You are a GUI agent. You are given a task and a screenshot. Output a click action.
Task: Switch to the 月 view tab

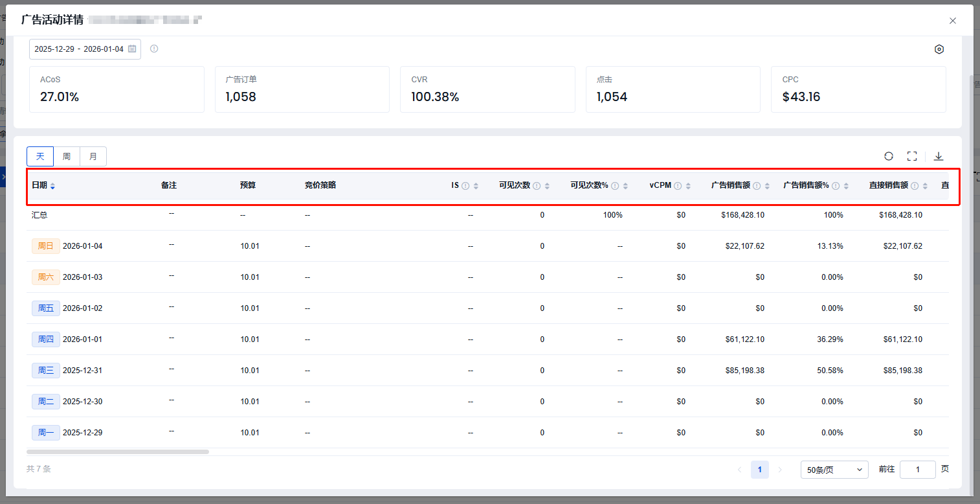pyautogui.click(x=93, y=156)
